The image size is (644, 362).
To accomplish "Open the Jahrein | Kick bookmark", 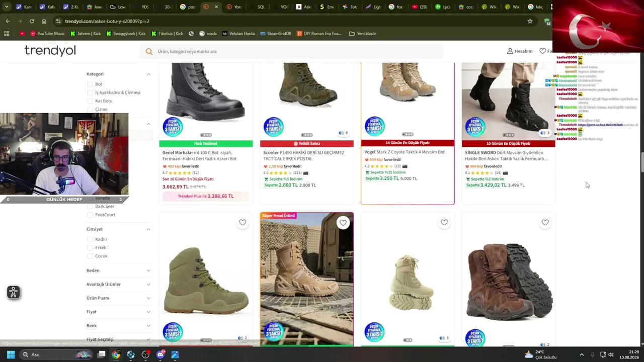I will pyautogui.click(x=86, y=34).
